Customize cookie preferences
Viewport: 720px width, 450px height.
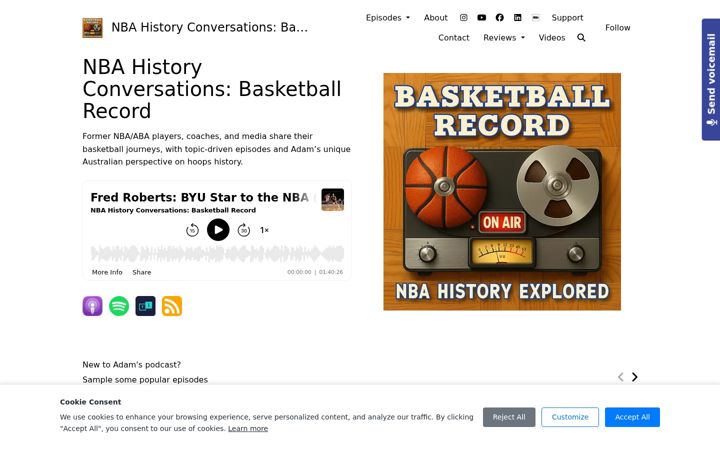(x=570, y=417)
